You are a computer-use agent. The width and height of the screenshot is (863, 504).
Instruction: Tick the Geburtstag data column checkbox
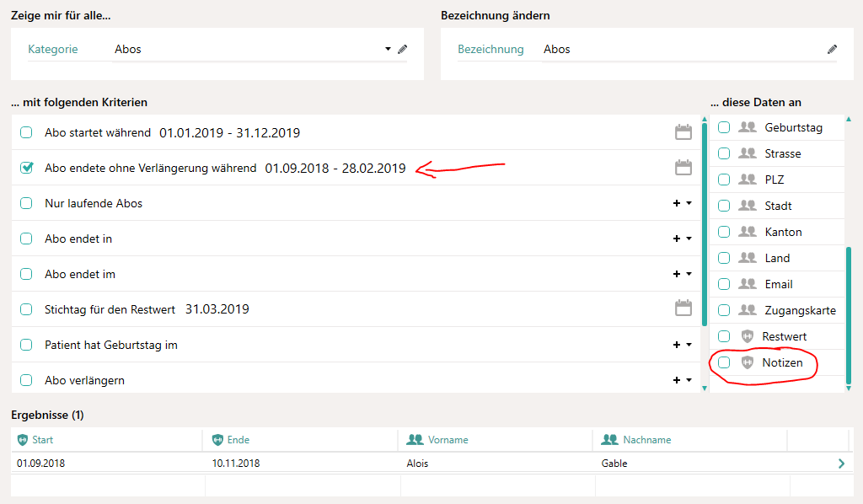point(724,127)
